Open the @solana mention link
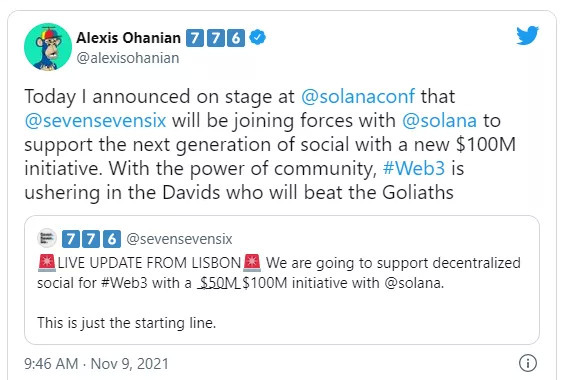The height and width of the screenshot is (380, 566). [x=439, y=121]
